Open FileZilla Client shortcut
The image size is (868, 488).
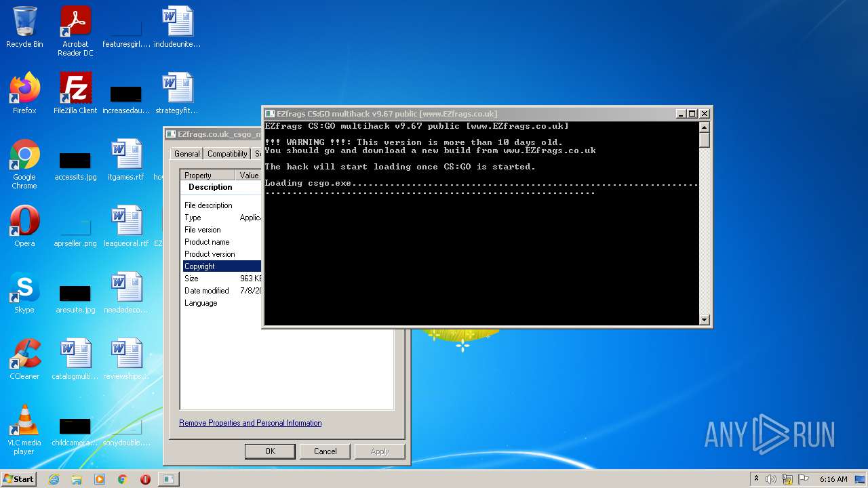click(x=75, y=94)
